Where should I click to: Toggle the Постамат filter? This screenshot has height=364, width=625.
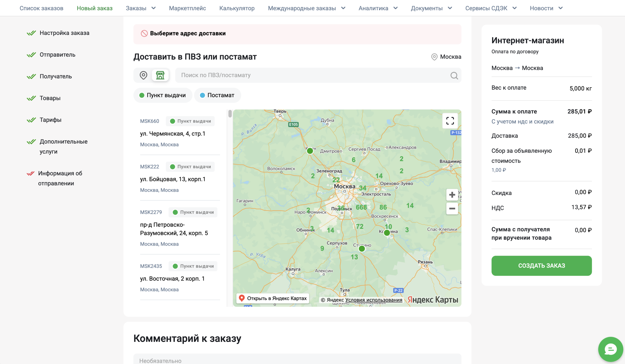218,95
